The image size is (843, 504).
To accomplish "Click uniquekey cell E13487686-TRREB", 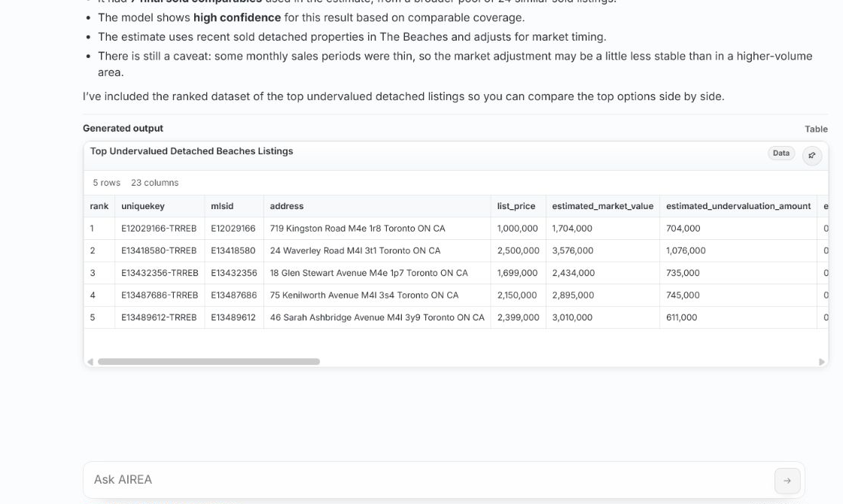I will 160,295.
